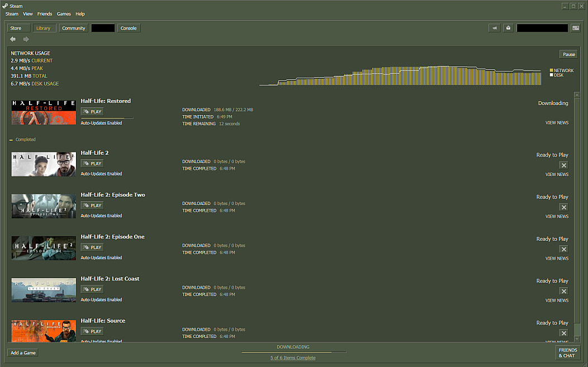Open the '5 of 6 Items Complete' link
This screenshot has width=588, height=367.
(293, 358)
